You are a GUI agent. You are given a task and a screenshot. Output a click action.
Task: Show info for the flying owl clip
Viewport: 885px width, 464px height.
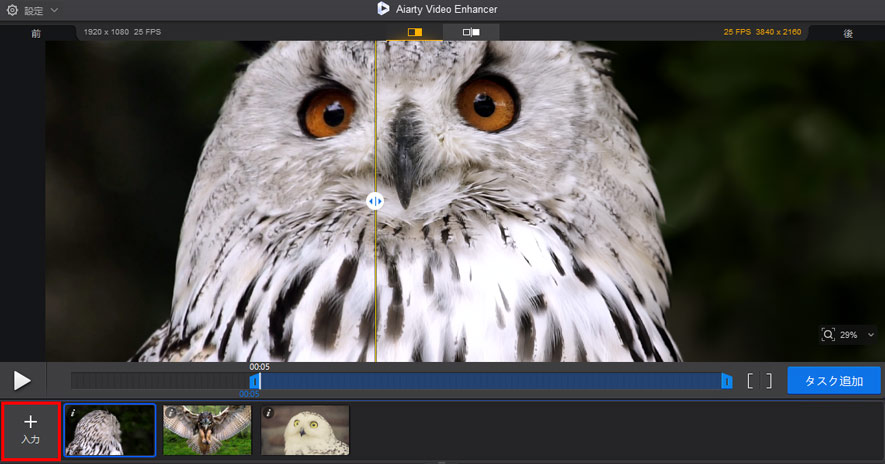pos(171,413)
